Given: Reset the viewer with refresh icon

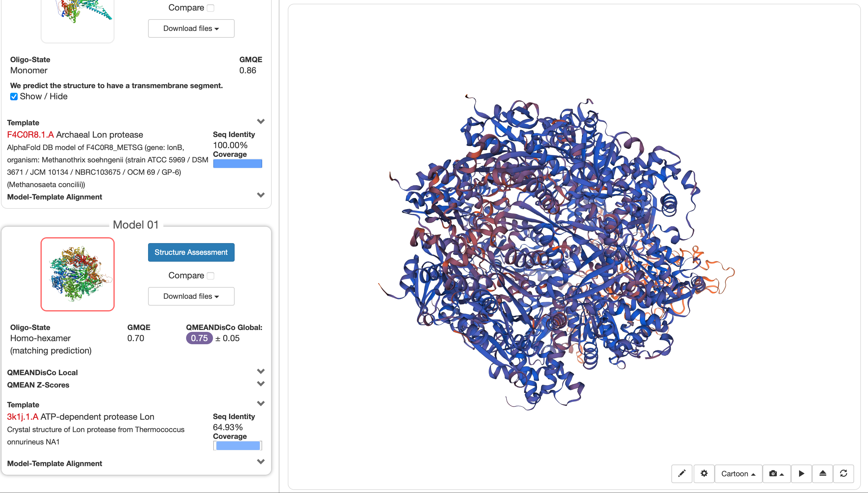Looking at the screenshot, I should point(844,474).
